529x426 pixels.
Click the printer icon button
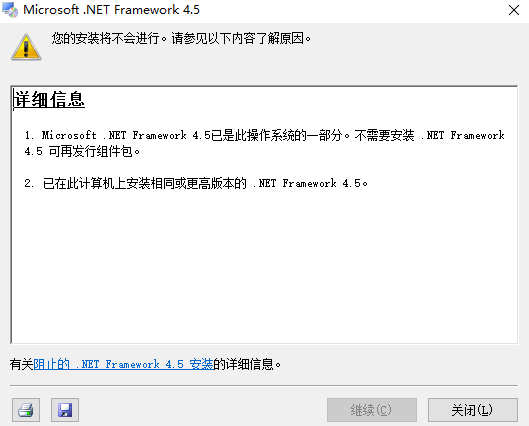(26, 410)
